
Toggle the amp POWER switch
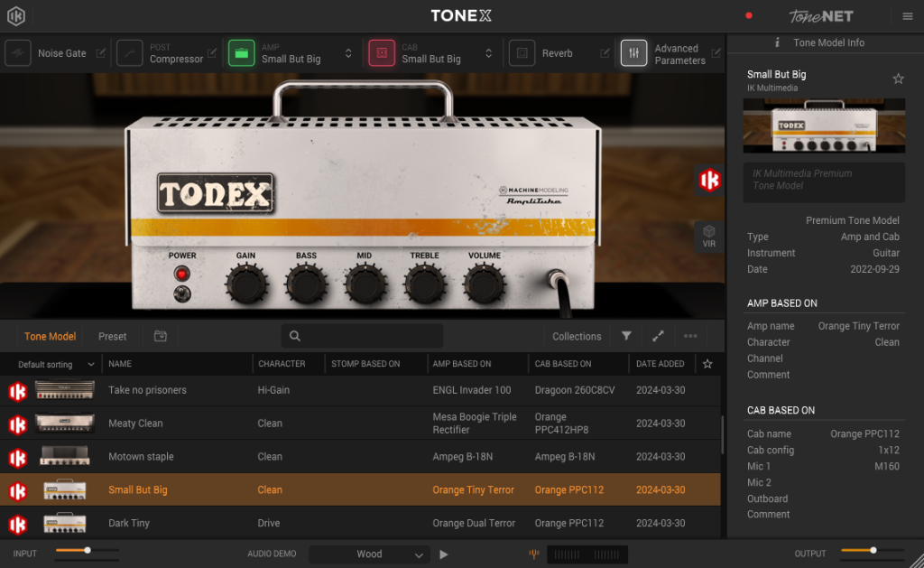pos(182,293)
